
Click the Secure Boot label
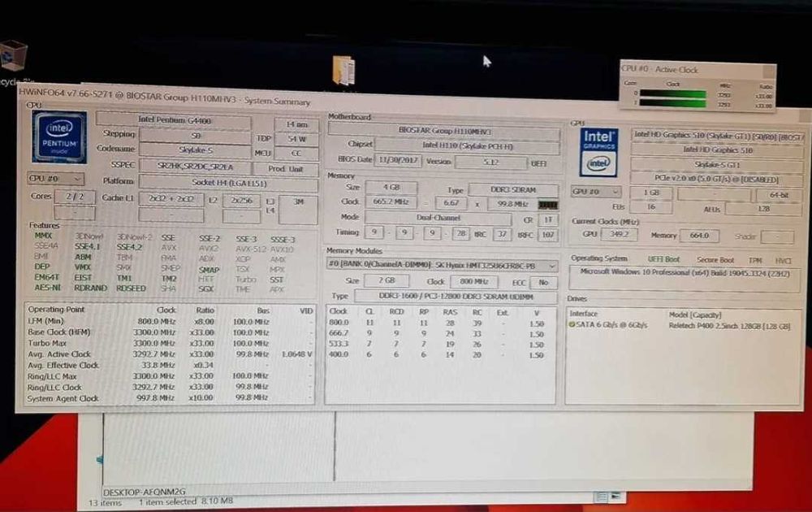[715, 259]
